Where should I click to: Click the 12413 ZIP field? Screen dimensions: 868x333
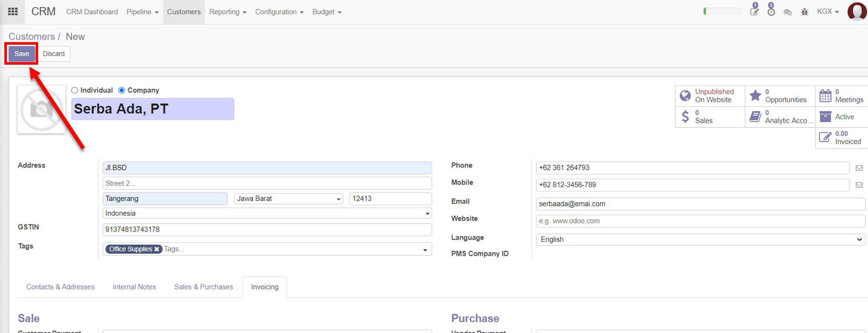click(391, 199)
